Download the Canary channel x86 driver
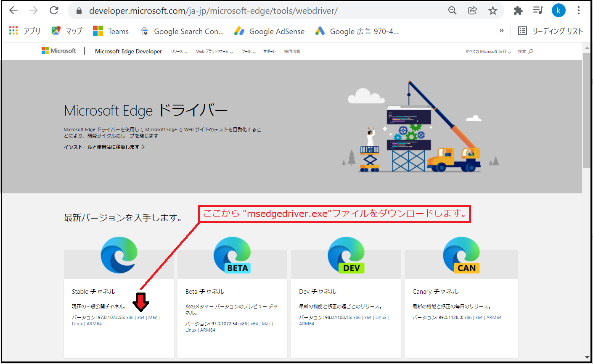This screenshot has height=364, width=593. [468, 317]
